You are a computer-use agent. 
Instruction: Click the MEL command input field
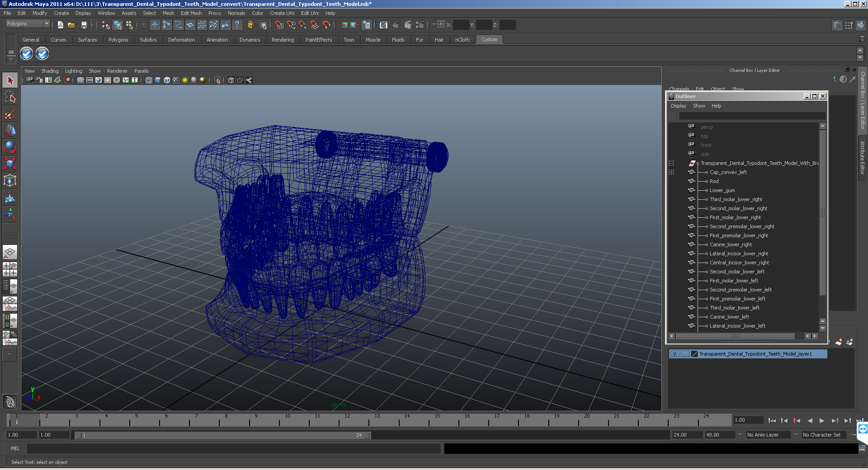(234, 448)
